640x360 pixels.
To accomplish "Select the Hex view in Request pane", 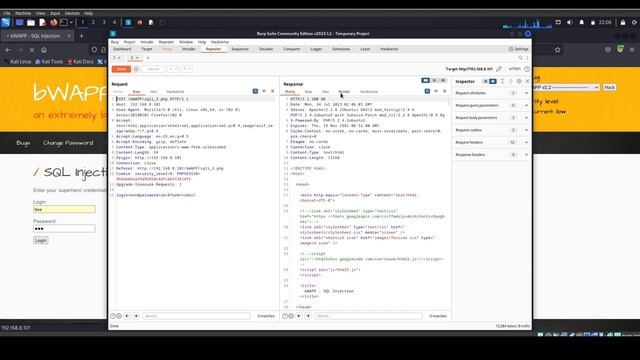I will point(153,92).
